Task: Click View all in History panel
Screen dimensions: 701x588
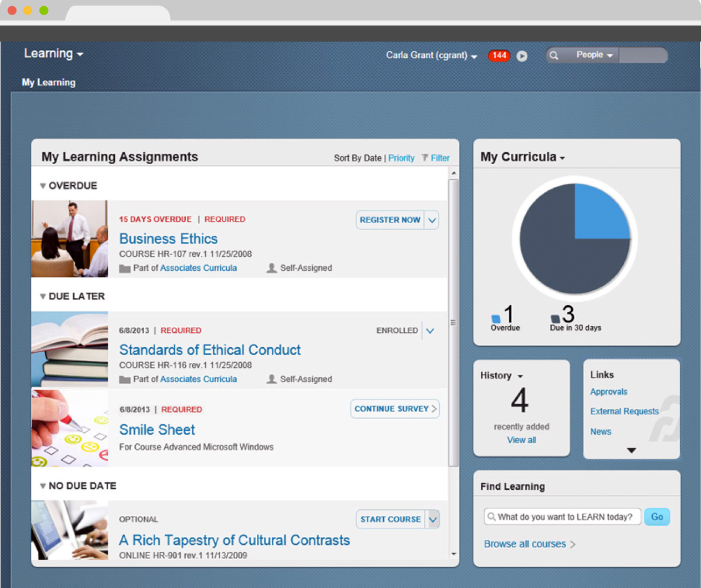Action: click(x=521, y=440)
